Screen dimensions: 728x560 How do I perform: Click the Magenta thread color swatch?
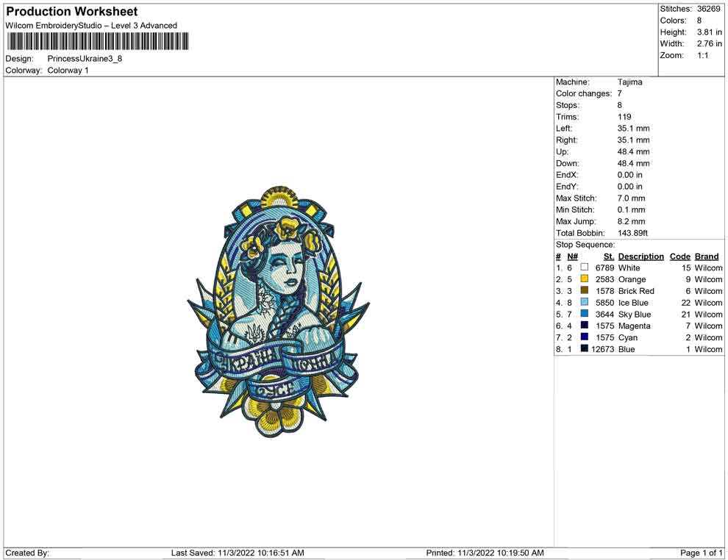(x=585, y=326)
